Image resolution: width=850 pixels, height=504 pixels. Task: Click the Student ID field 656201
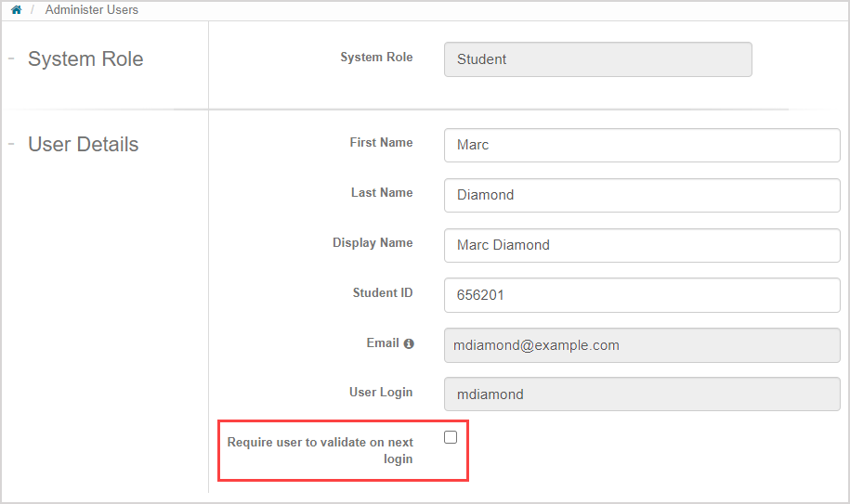tap(641, 295)
